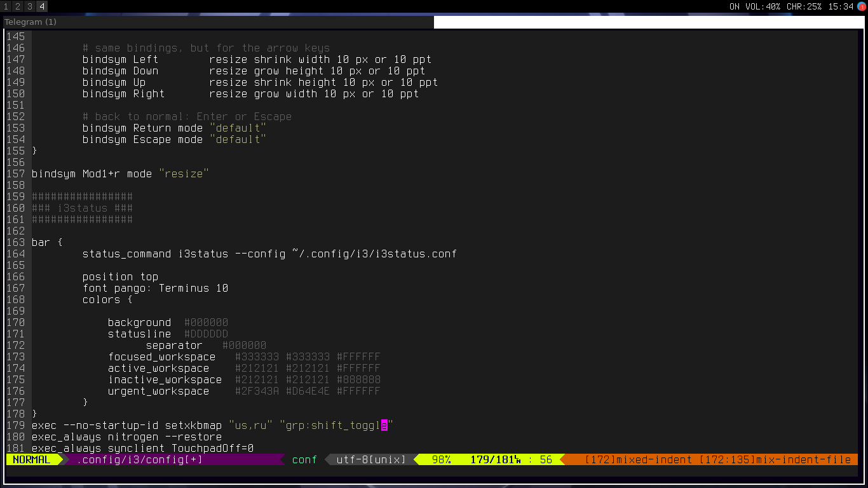Image resolution: width=868 pixels, height=488 pixels.
Task: Click the 'position top' line
Action: [120, 276]
